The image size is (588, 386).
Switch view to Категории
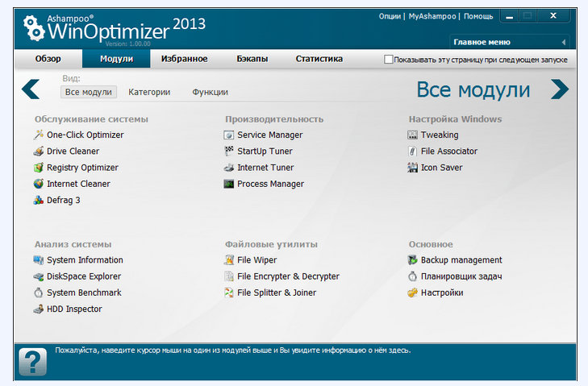coord(149,92)
